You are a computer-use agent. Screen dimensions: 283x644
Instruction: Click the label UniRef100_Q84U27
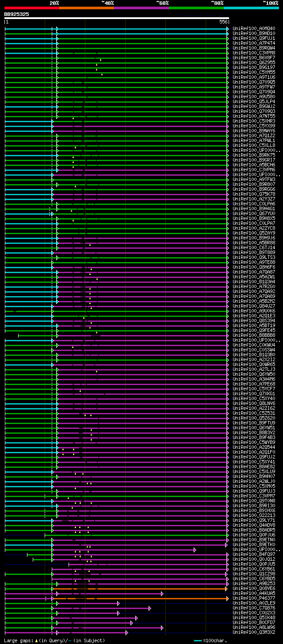click(x=254, y=306)
